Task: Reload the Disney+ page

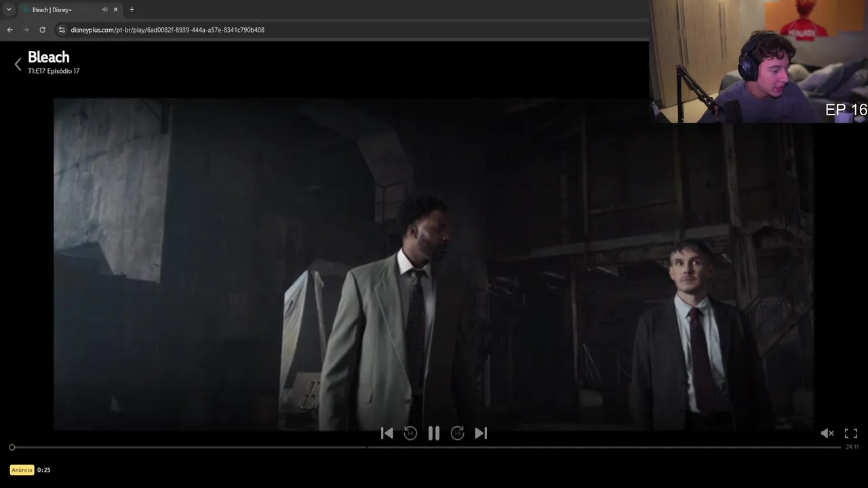Action: click(x=42, y=30)
